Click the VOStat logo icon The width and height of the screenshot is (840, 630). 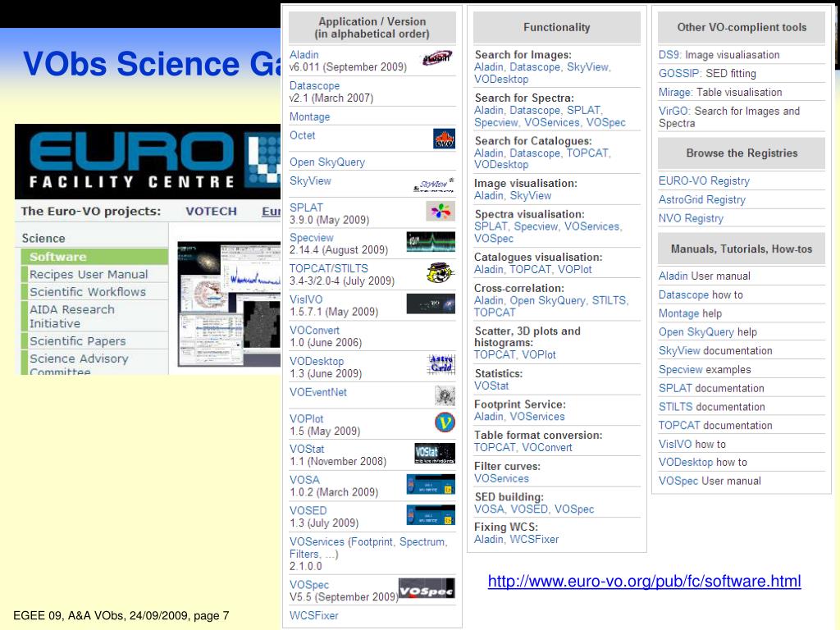pyautogui.click(x=435, y=453)
